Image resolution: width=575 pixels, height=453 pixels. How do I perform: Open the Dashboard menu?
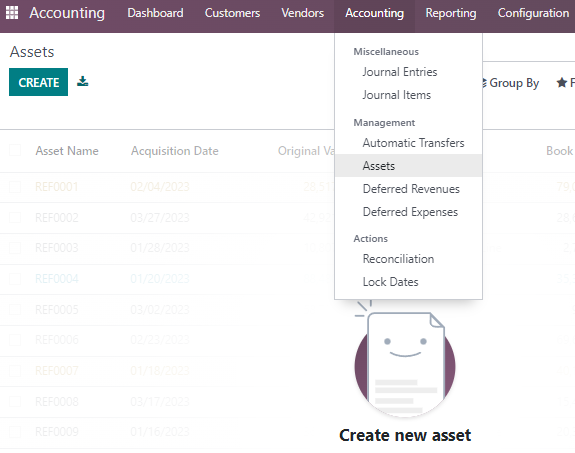point(155,13)
